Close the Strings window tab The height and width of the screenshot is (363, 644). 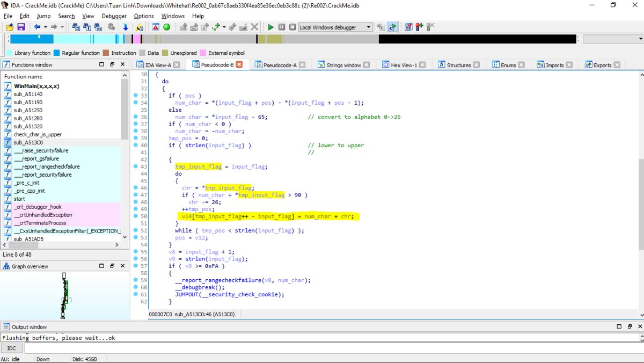(367, 65)
